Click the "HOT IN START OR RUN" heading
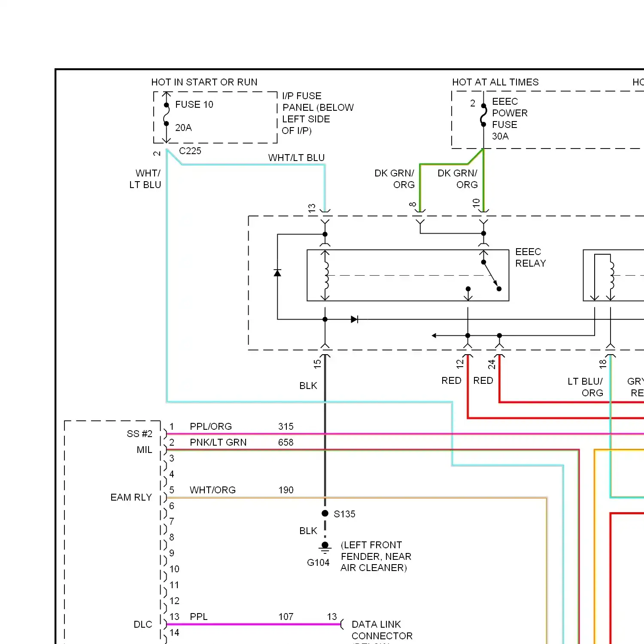 [204, 82]
